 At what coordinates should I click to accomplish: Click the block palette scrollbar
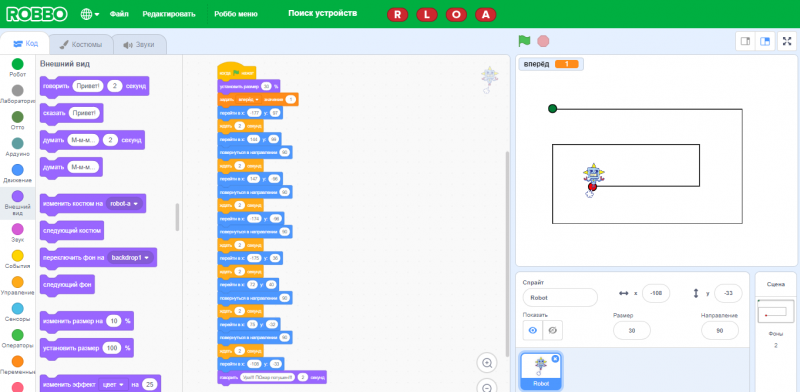point(177,217)
